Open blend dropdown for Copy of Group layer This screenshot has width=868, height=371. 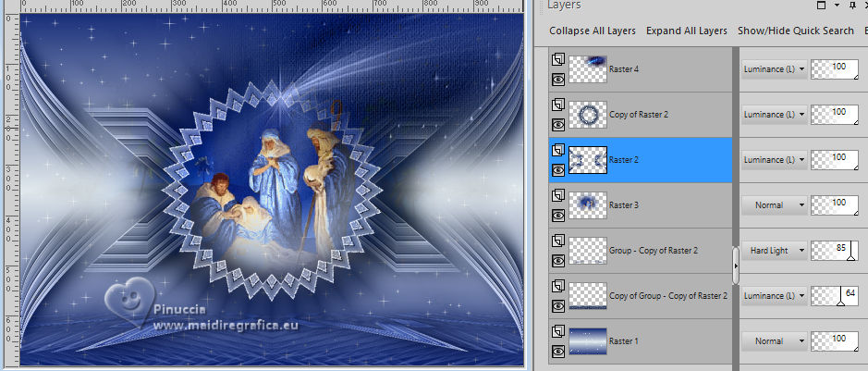point(774,296)
